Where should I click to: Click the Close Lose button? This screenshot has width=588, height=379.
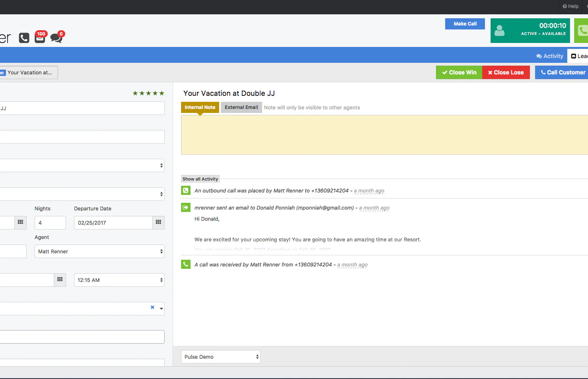506,72
